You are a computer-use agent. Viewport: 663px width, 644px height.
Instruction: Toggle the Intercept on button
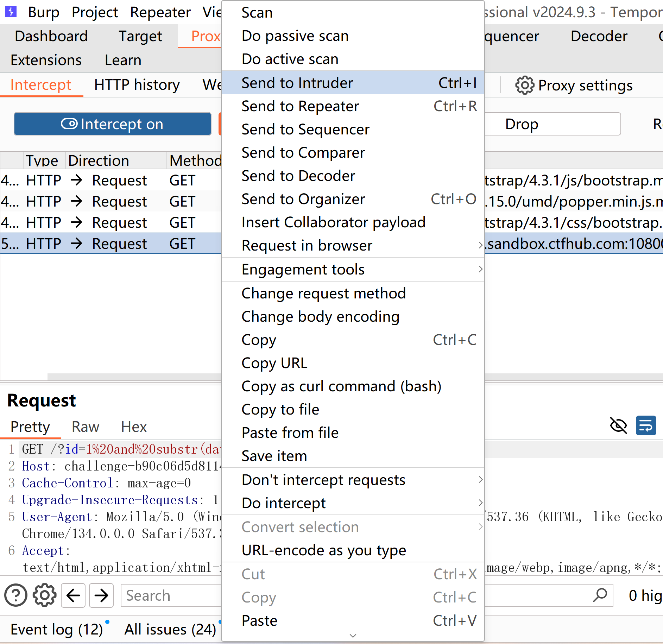click(x=113, y=124)
